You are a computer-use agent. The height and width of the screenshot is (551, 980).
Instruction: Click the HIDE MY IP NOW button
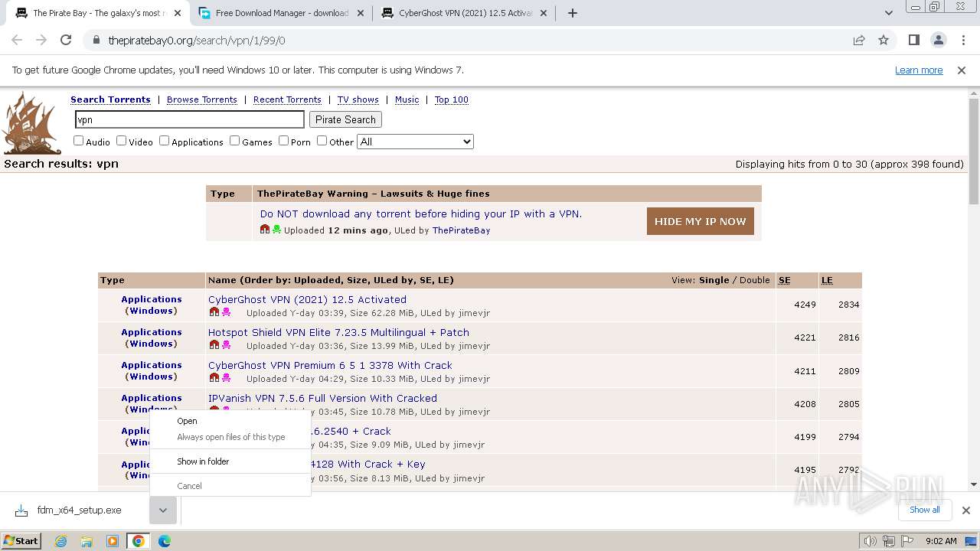pos(700,221)
